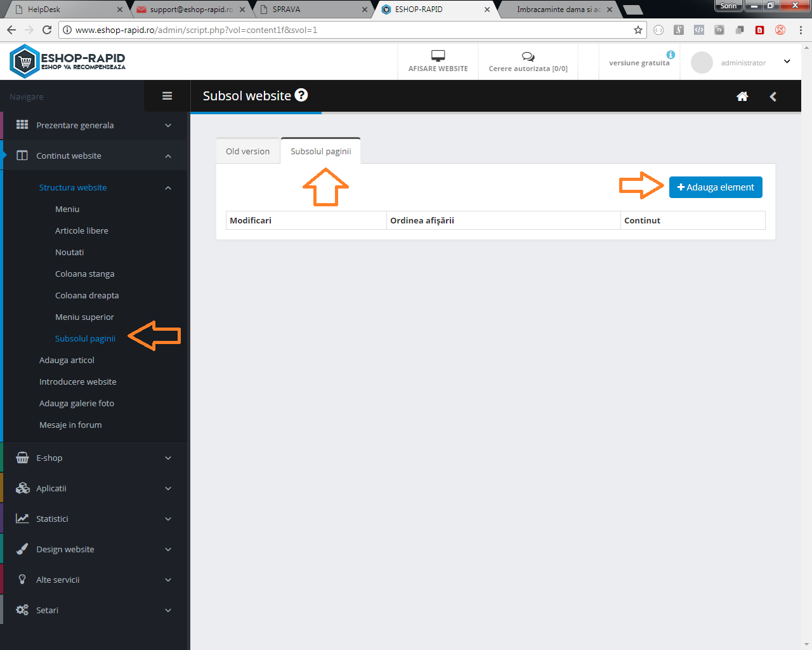Click the back chevron in header
This screenshot has height=650, width=812.
pyautogui.click(x=773, y=96)
